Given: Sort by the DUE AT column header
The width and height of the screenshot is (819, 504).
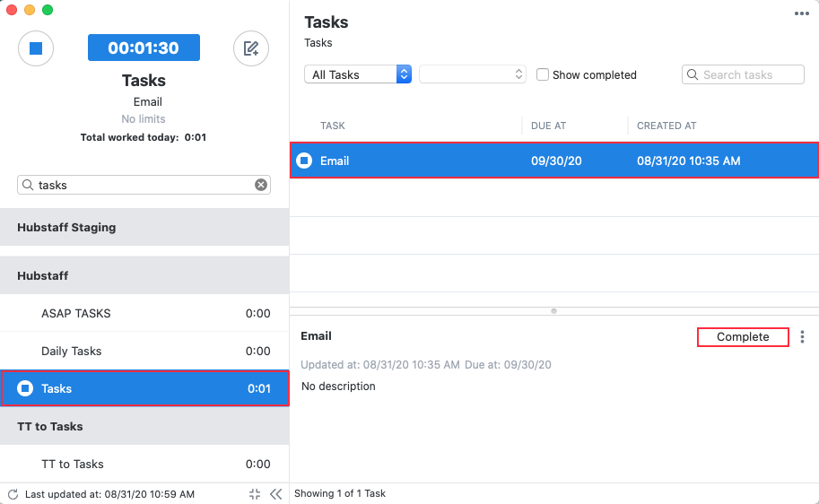Looking at the screenshot, I should point(548,126).
